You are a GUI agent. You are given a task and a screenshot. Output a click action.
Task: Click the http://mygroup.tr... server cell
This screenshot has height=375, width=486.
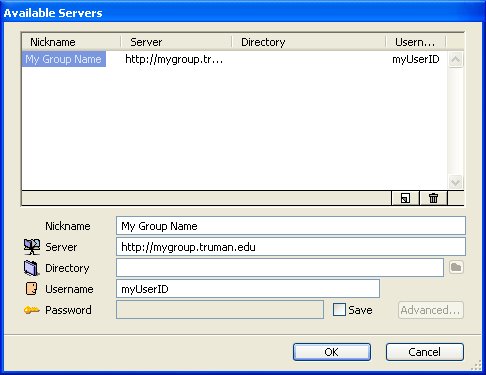[x=174, y=59]
